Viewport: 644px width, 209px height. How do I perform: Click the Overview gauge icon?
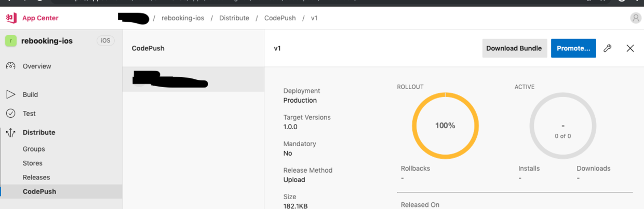(x=10, y=66)
